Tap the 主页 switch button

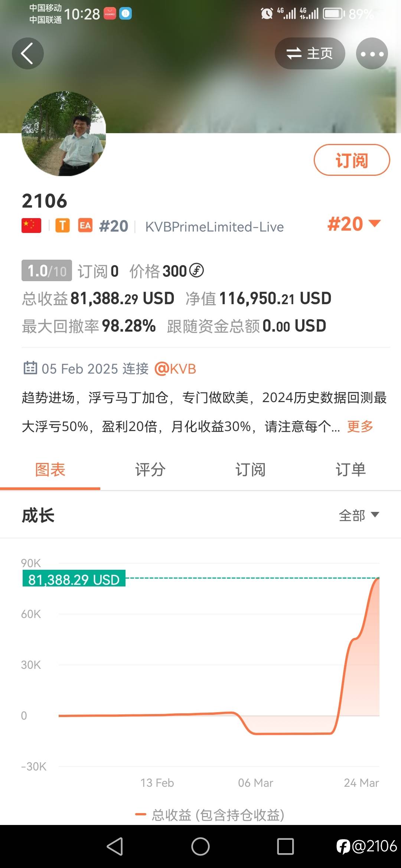click(x=310, y=53)
